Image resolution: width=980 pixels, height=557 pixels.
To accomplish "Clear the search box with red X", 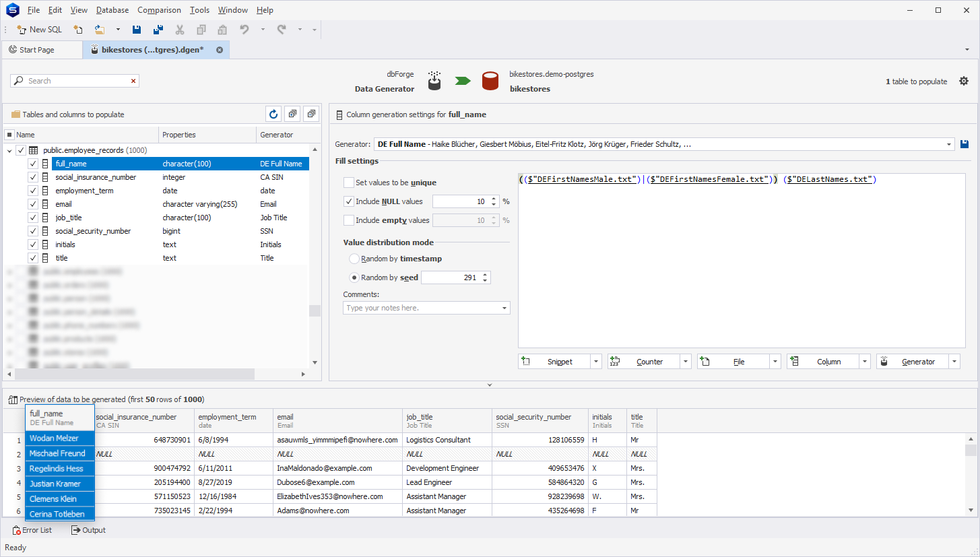I will (x=133, y=81).
